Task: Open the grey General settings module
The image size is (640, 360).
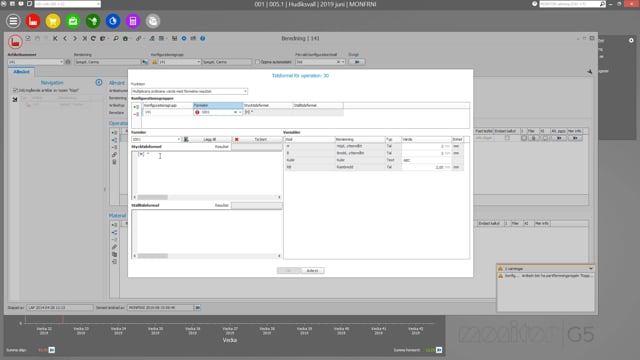Action: (153, 21)
